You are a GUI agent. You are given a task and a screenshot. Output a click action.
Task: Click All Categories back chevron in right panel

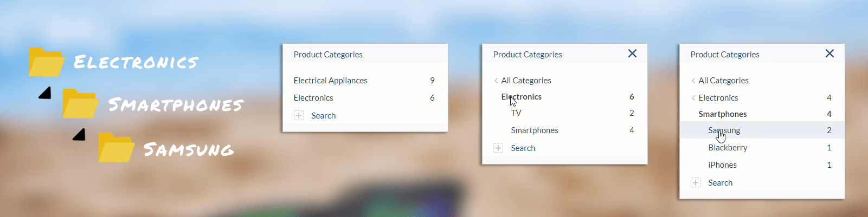(693, 81)
